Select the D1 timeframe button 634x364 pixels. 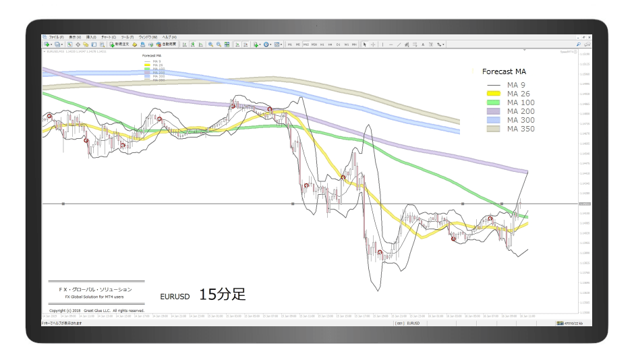tap(338, 44)
